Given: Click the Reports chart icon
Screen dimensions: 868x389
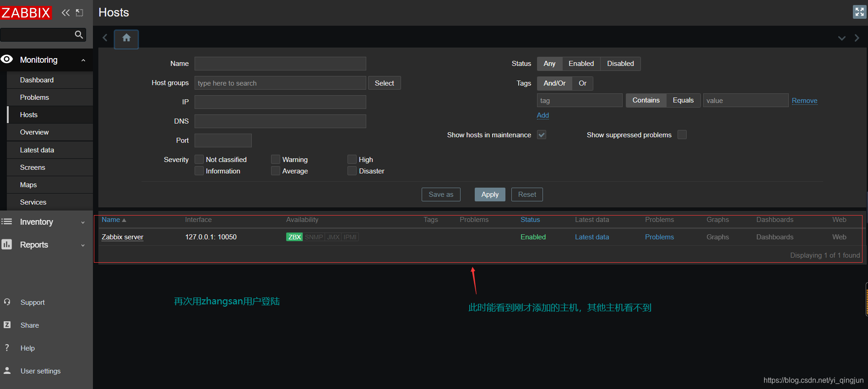Looking at the screenshot, I should point(6,244).
